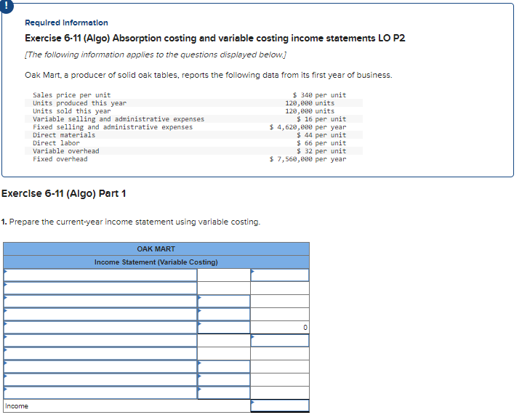Click the instruction to prepare the variable costing statement
The width and height of the screenshot is (522, 420).
[x=131, y=222]
